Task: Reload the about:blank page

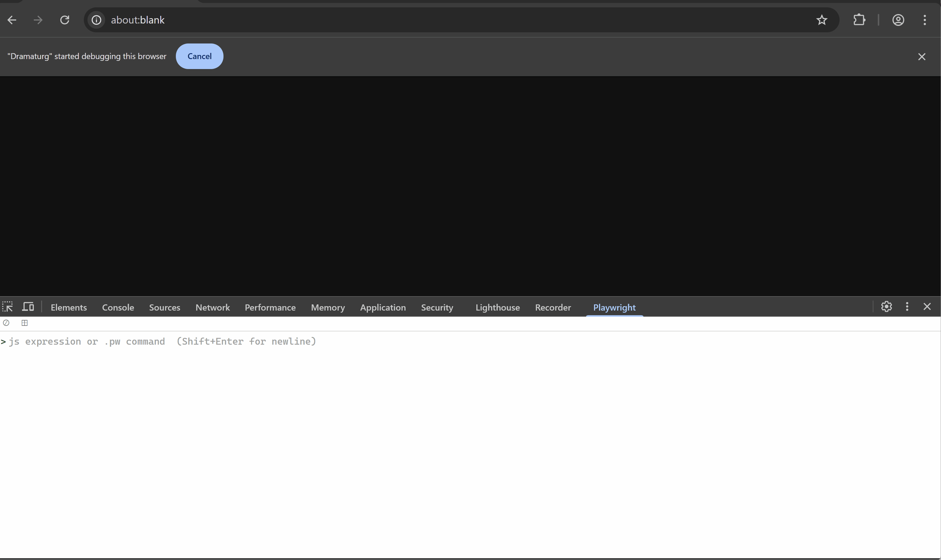Action: 65,20
